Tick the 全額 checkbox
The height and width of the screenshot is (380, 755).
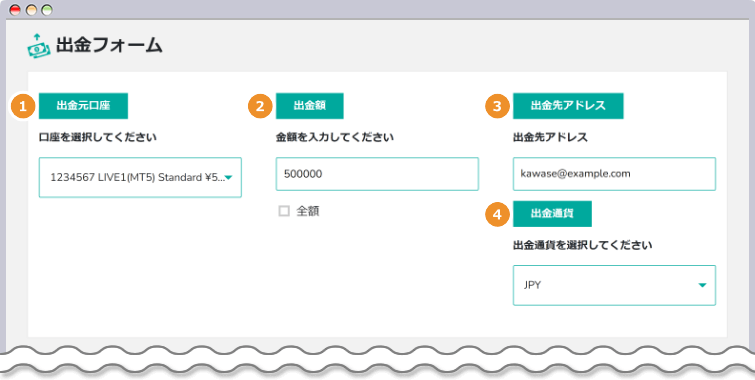coord(284,211)
